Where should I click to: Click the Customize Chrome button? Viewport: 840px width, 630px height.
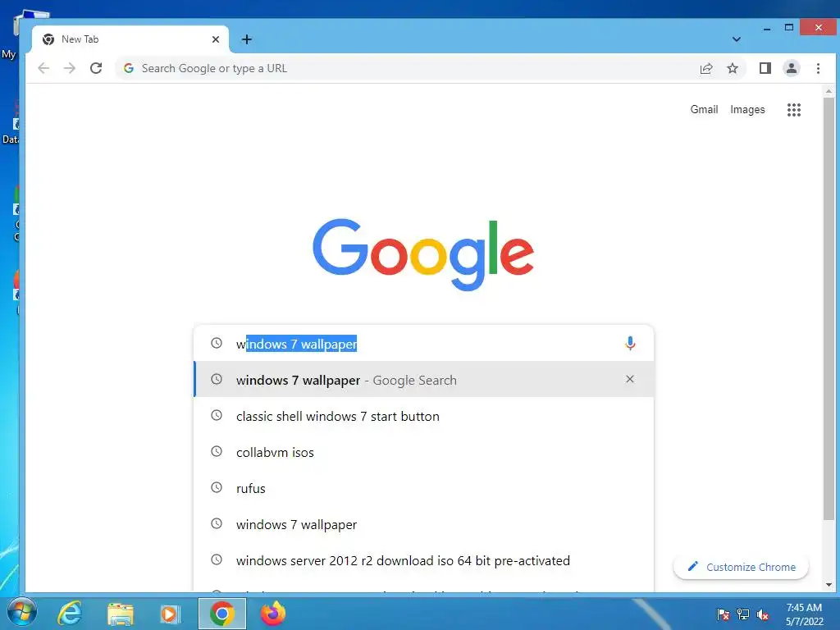(741, 567)
